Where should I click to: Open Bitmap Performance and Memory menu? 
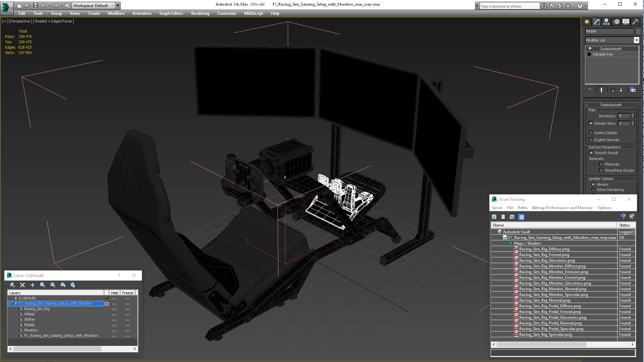pyautogui.click(x=562, y=208)
